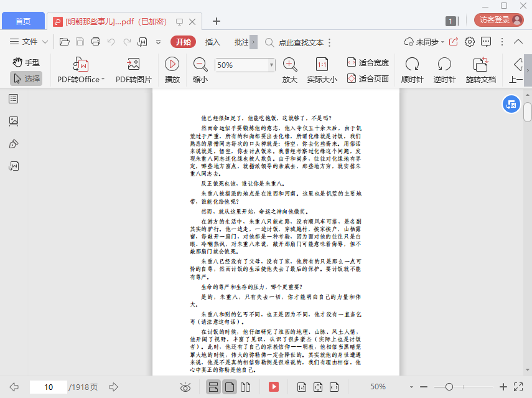Fit page to width (适合宽度)
The width and height of the screenshot is (532, 398).
[368, 62]
